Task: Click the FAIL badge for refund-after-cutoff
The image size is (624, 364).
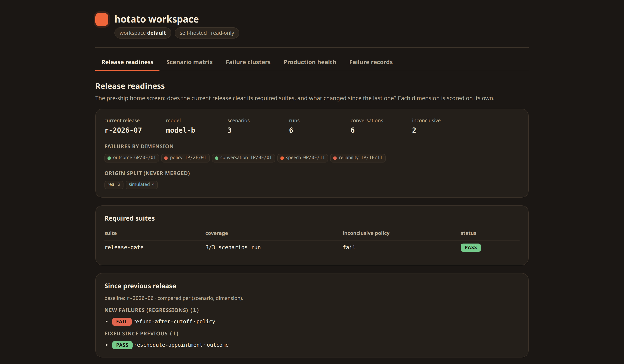Action: [x=122, y=322]
